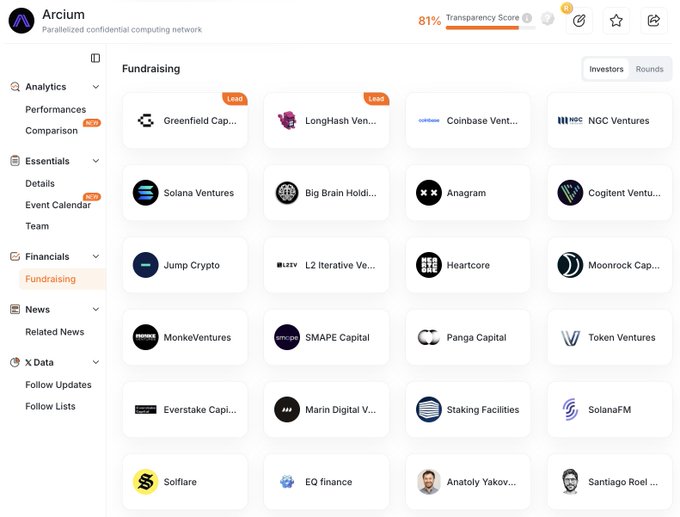
Task: Open Performances in the sidebar
Action: [55, 109]
